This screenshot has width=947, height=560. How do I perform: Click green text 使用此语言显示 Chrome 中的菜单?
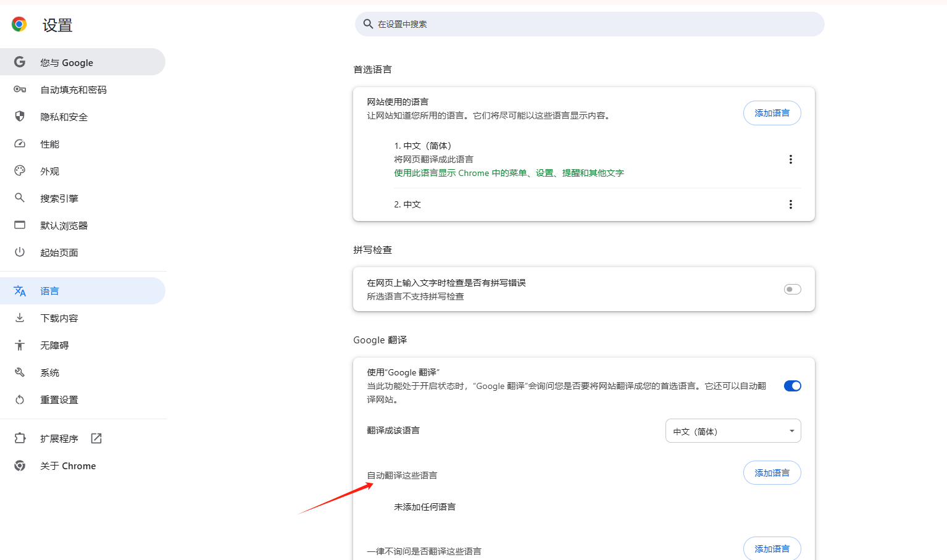pyautogui.click(x=509, y=173)
